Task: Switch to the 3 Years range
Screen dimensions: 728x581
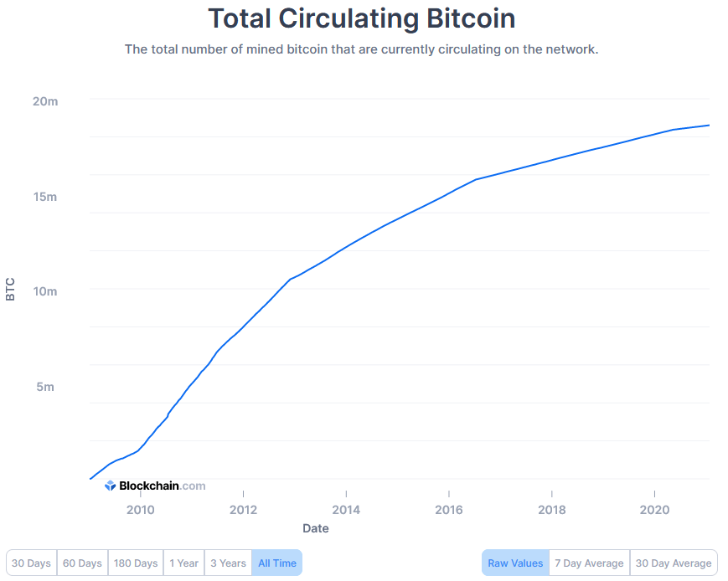Action: [227, 563]
